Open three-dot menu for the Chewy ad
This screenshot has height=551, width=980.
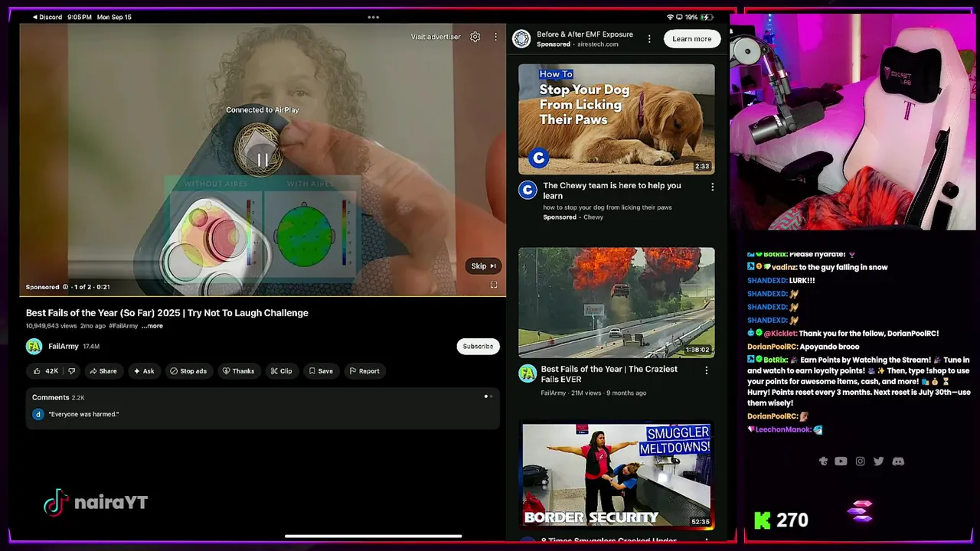pyautogui.click(x=712, y=187)
